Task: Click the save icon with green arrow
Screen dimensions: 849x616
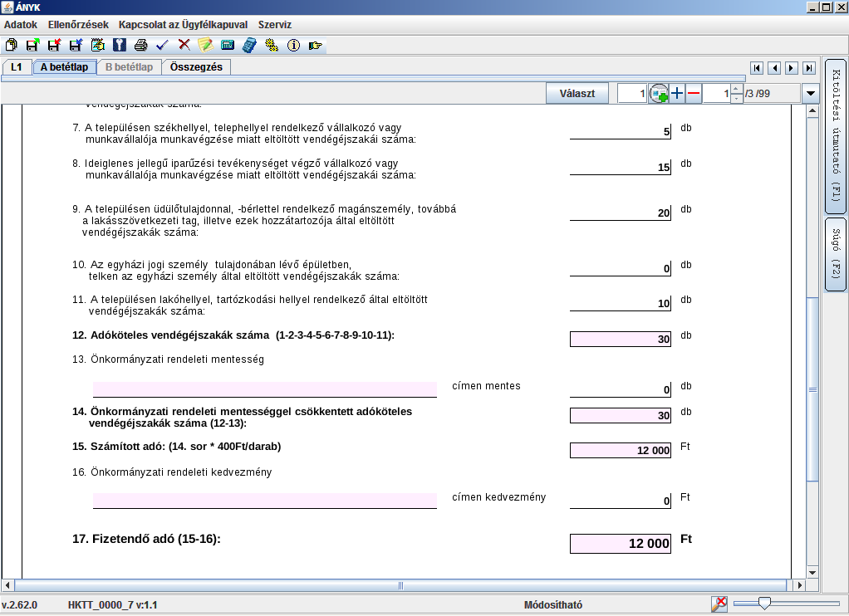Action: coord(32,45)
